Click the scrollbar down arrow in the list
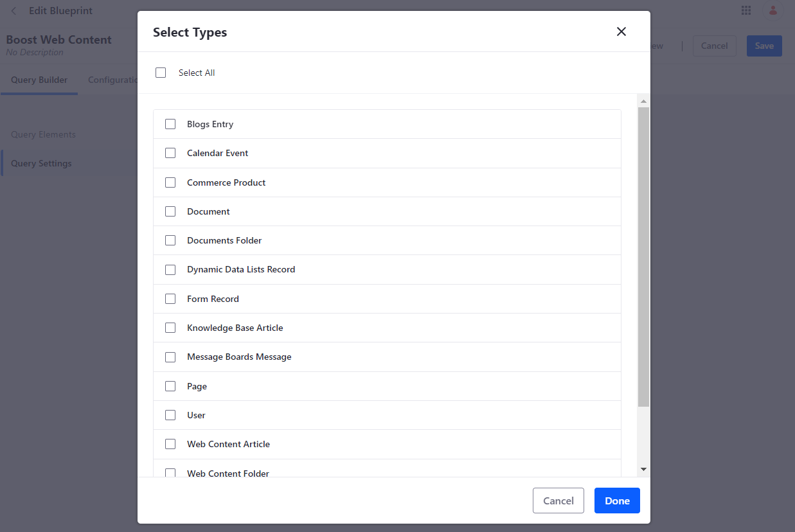The image size is (795, 532). point(643,470)
